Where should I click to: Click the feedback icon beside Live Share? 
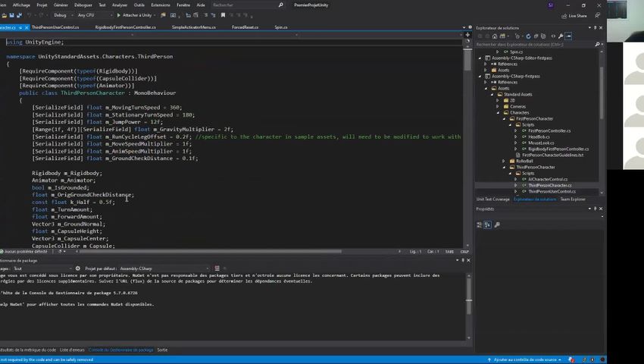598,16
